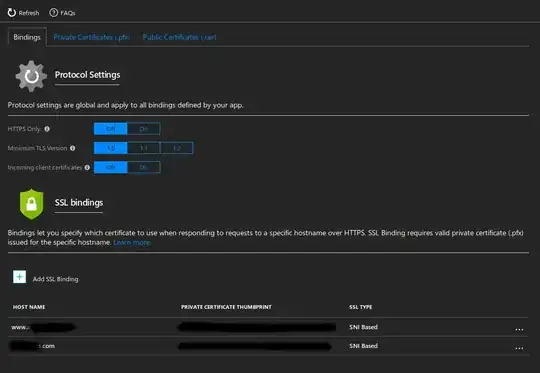The image size is (540, 373).
Task: Click the green SSL bindings shield icon
Action: (x=31, y=204)
